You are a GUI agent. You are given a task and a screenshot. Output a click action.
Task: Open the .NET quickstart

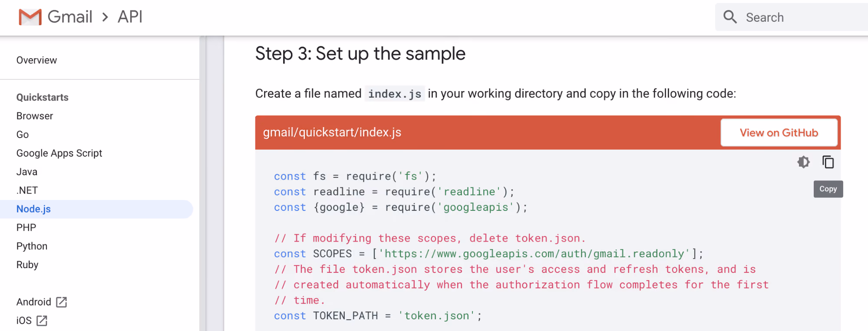pyautogui.click(x=27, y=191)
